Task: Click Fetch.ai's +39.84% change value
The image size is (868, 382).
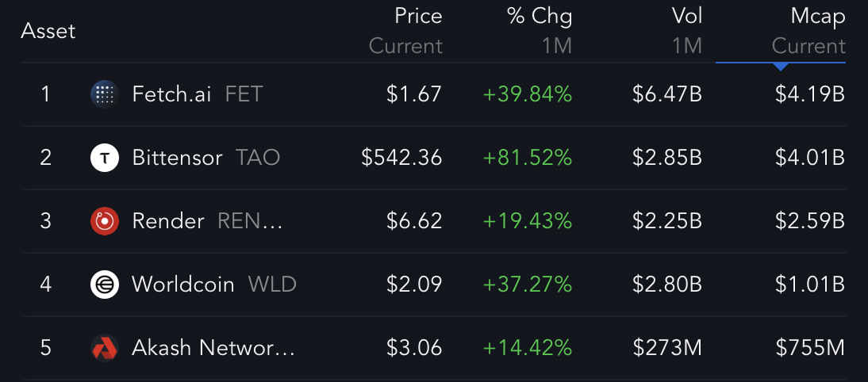Action: 528,94
